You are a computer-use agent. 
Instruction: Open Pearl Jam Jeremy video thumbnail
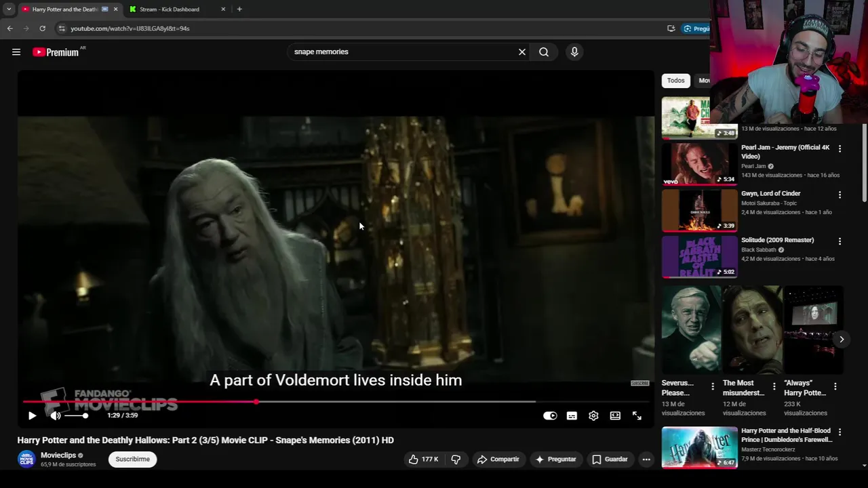tap(699, 163)
